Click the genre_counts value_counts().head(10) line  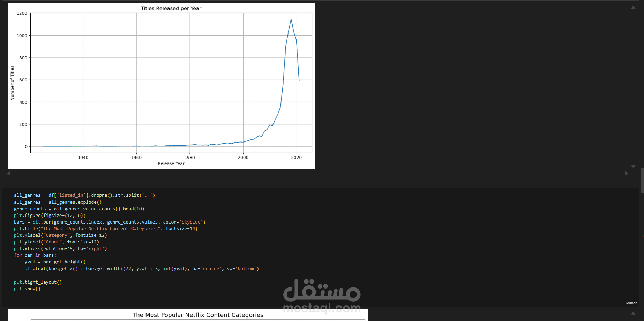79,209
